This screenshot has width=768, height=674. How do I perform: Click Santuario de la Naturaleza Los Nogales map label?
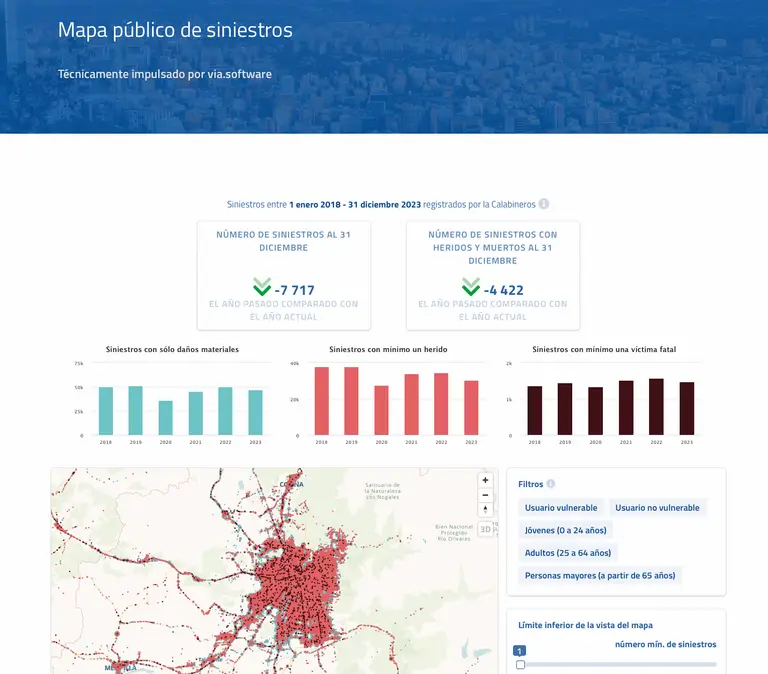(383, 491)
